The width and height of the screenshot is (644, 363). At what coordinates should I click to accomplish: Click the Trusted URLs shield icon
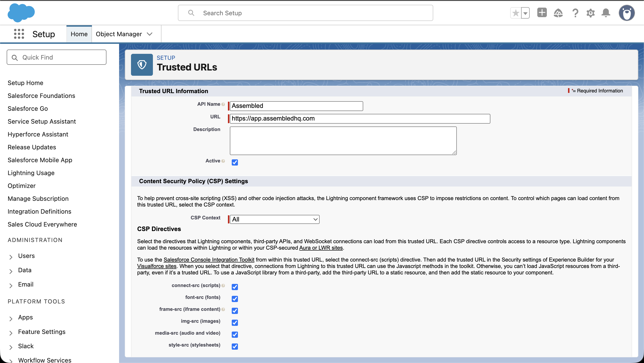coord(142,65)
